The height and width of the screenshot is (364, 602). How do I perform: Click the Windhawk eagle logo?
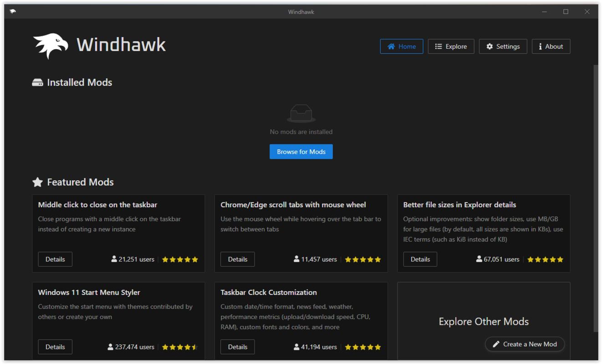pos(50,45)
